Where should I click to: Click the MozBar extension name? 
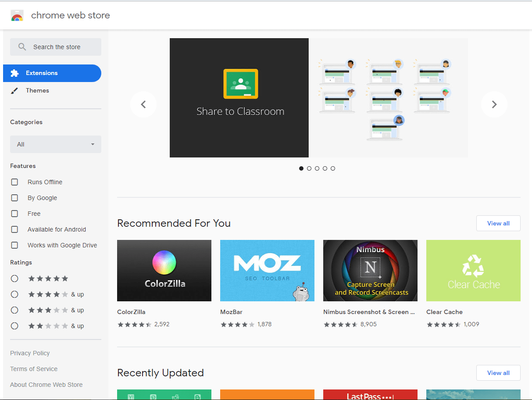(x=231, y=312)
